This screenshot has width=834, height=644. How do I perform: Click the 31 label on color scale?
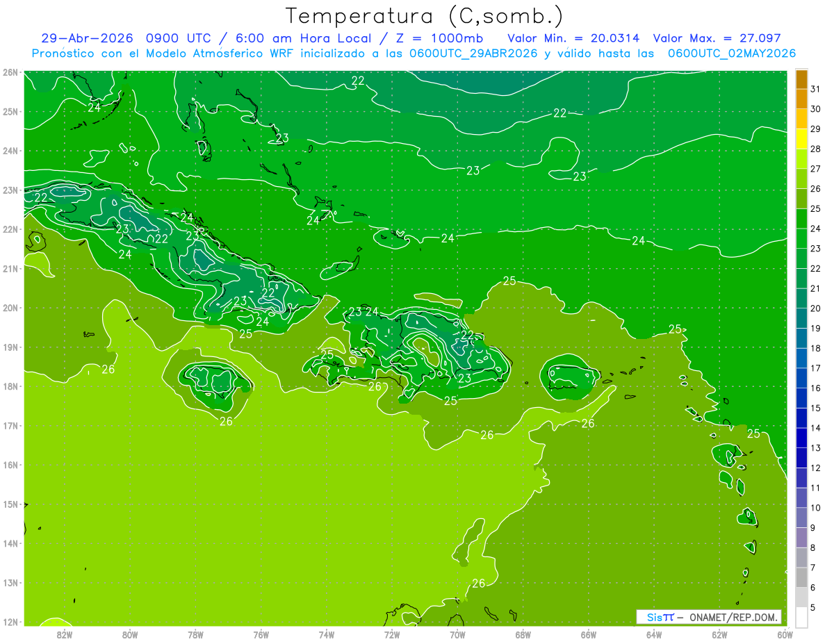point(816,89)
